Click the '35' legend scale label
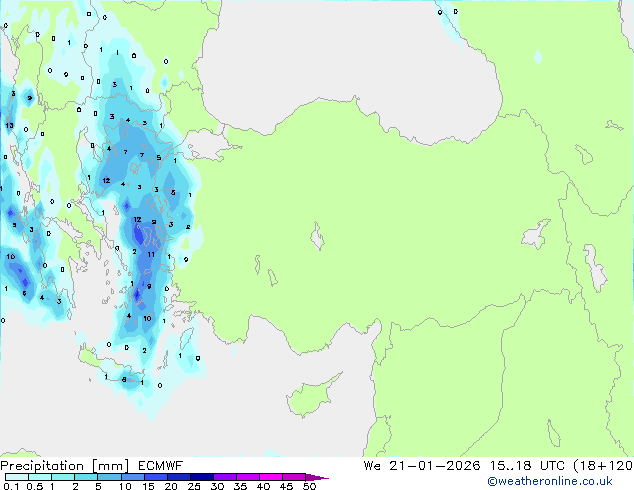634x490 pixels. point(240,486)
